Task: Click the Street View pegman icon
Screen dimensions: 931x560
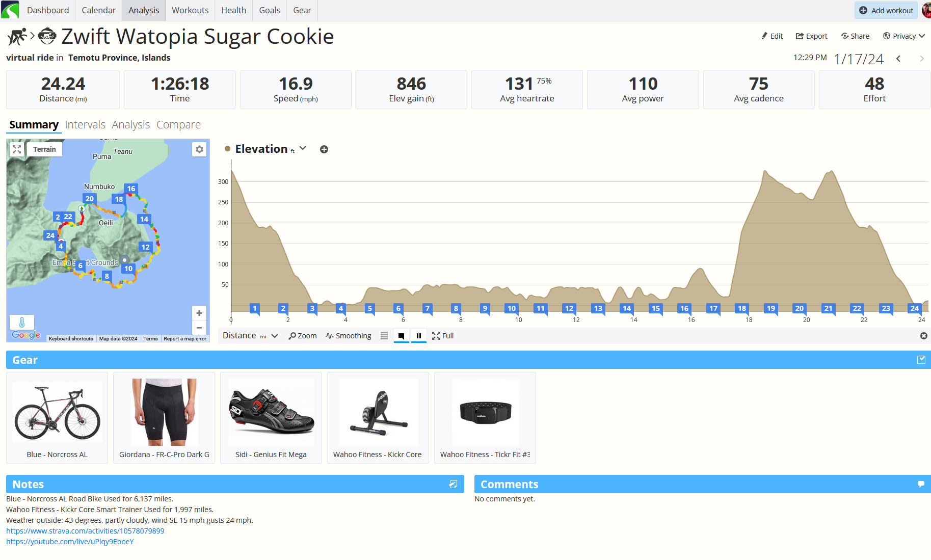Action: (x=22, y=322)
